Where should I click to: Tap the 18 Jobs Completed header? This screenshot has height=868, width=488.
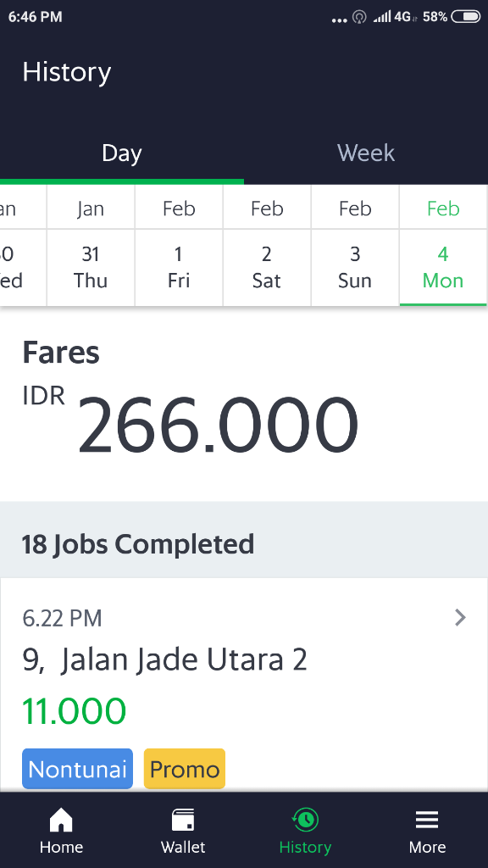[x=139, y=543]
